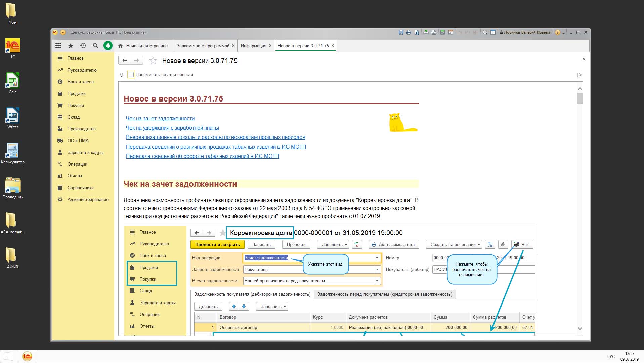Open the ОС и НМА section
The height and width of the screenshot is (363, 644).
point(83,140)
